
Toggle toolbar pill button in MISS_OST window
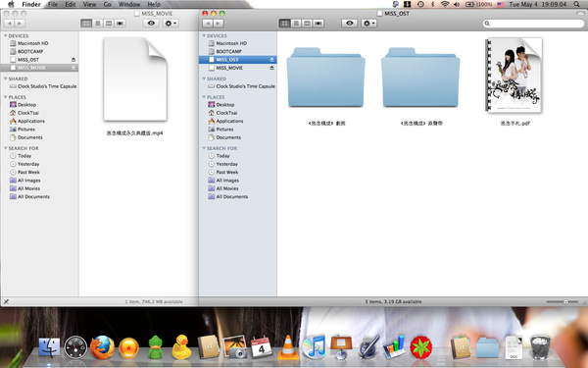(580, 13)
